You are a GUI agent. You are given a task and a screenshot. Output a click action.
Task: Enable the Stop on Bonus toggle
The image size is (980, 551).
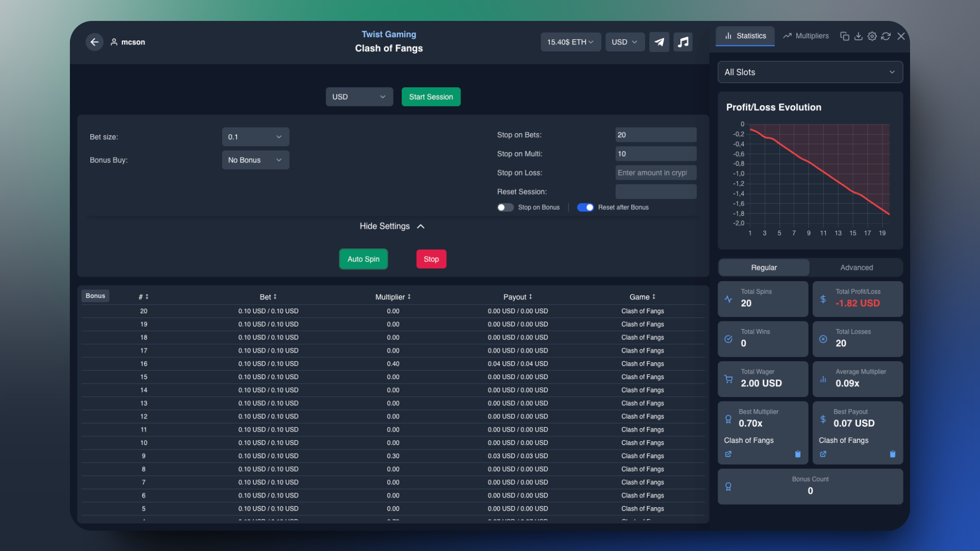click(505, 207)
